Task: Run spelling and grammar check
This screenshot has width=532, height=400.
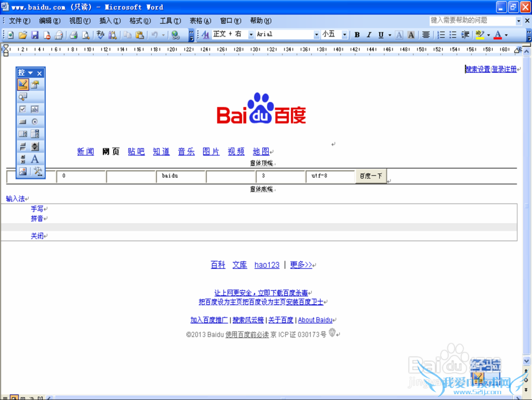Action: (x=101, y=35)
